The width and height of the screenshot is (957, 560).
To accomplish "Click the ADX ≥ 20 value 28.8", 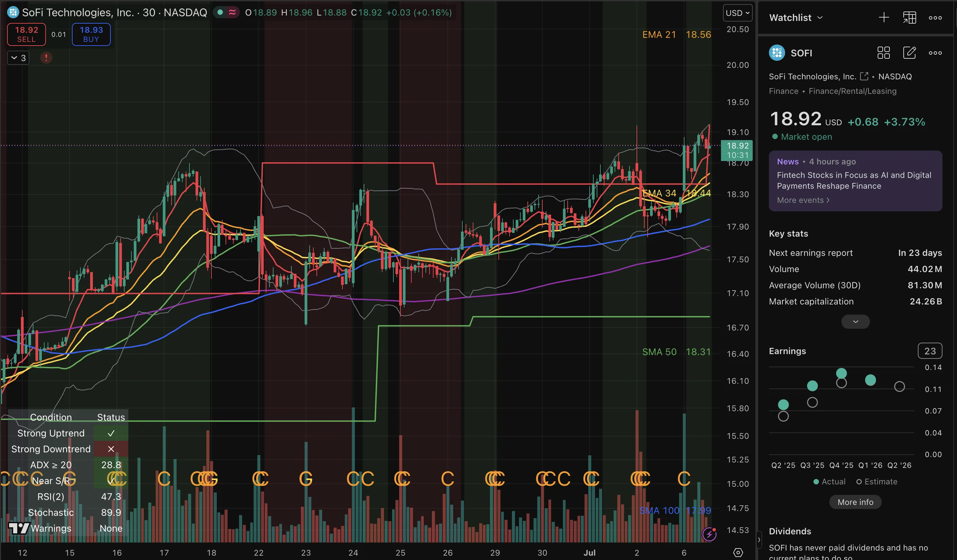I will [x=111, y=465].
